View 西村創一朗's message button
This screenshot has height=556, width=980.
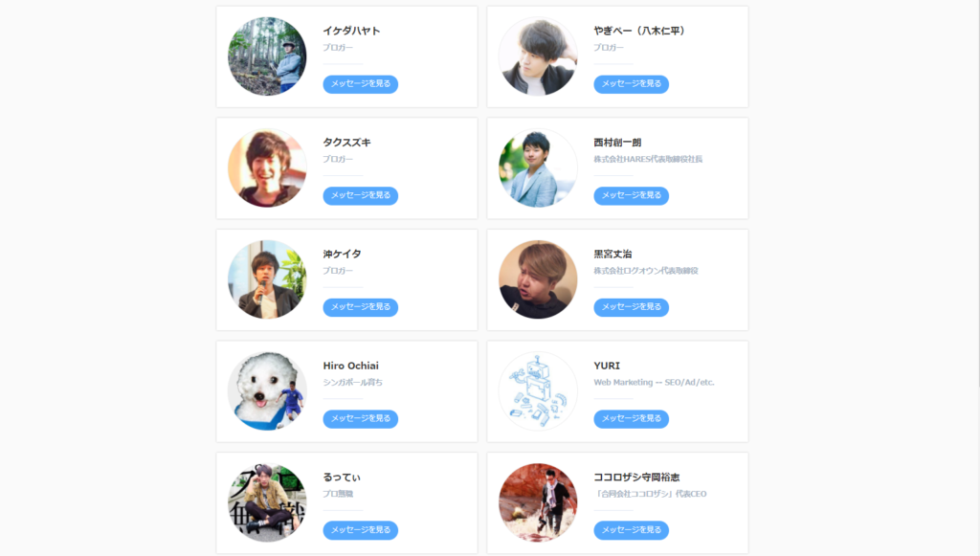[x=632, y=195]
